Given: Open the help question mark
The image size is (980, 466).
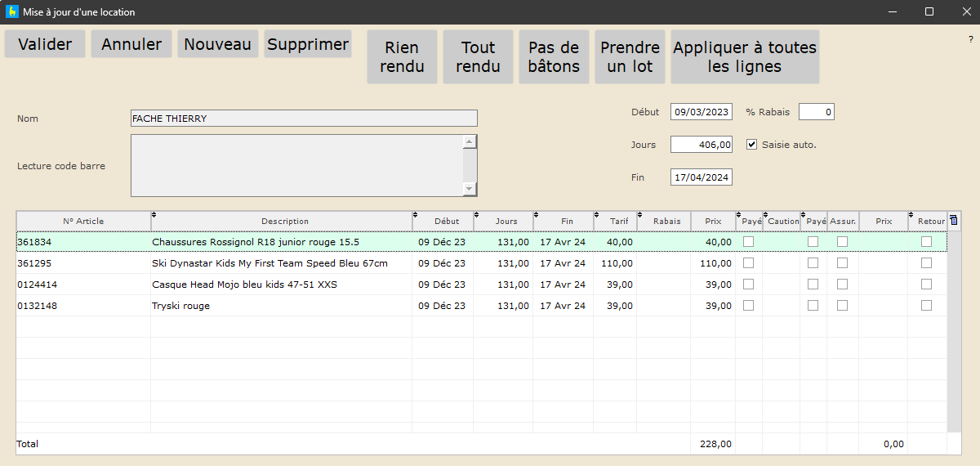Looking at the screenshot, I should coord(970,39).
